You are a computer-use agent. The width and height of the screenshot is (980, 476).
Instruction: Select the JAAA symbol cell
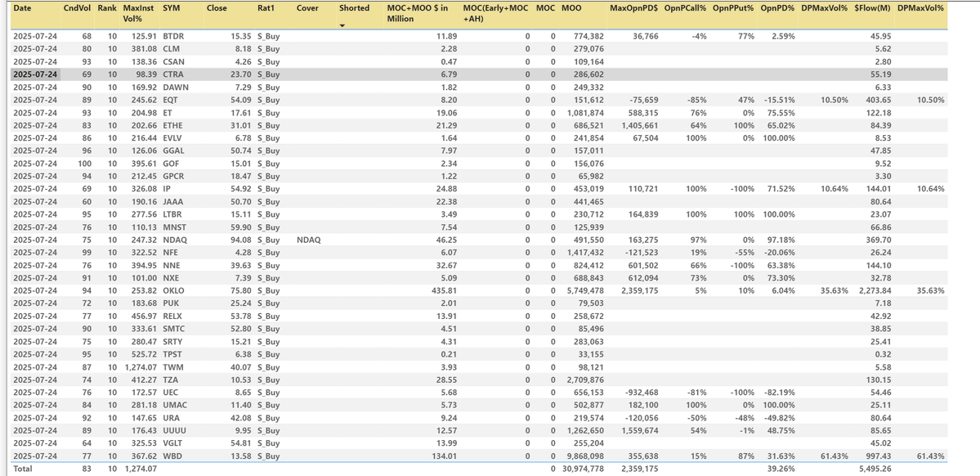click(173, 202)
